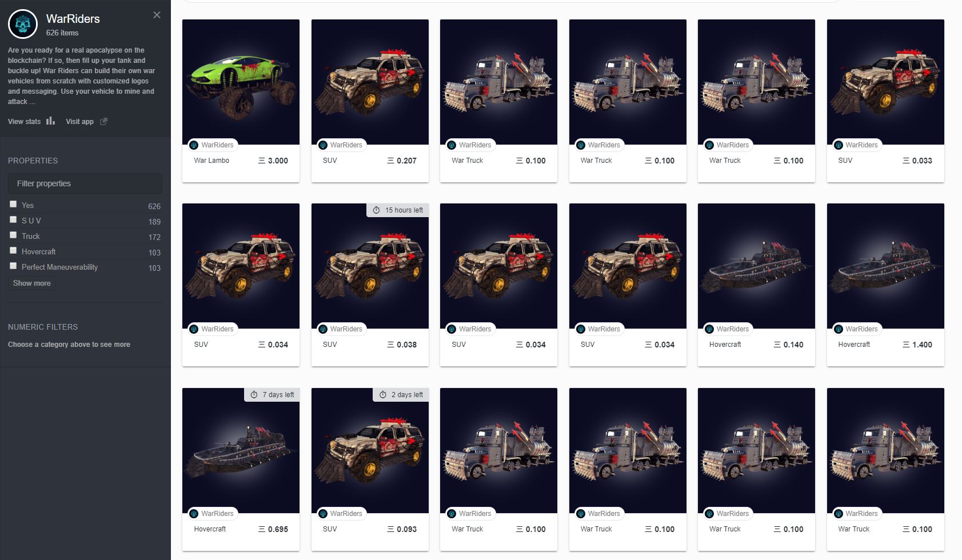Enable the Truck property checkbox

pos(13,235)
